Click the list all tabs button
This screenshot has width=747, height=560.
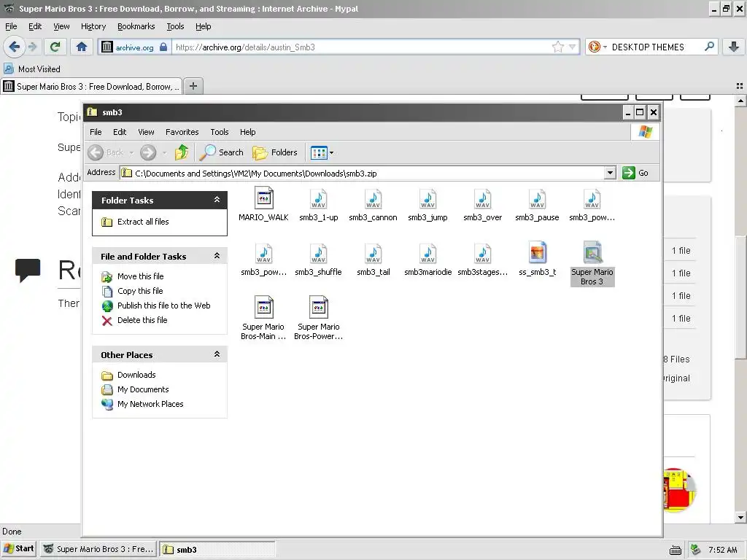(740, 86)
